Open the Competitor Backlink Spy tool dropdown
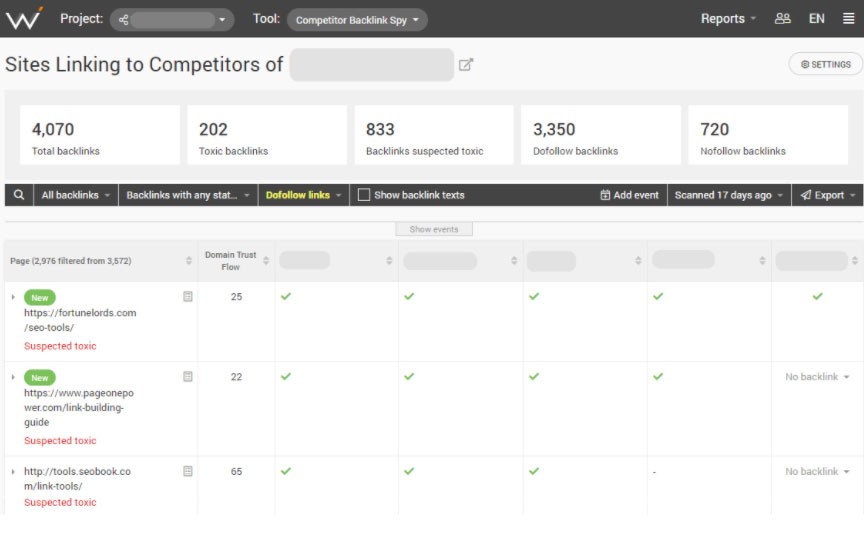 tap(357, 20)
